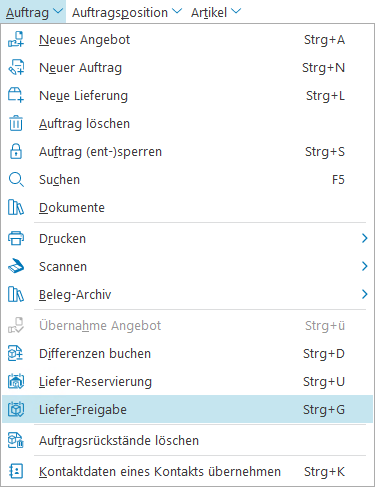Click the Auftragsrückstände löschen icon

[16, 440]
